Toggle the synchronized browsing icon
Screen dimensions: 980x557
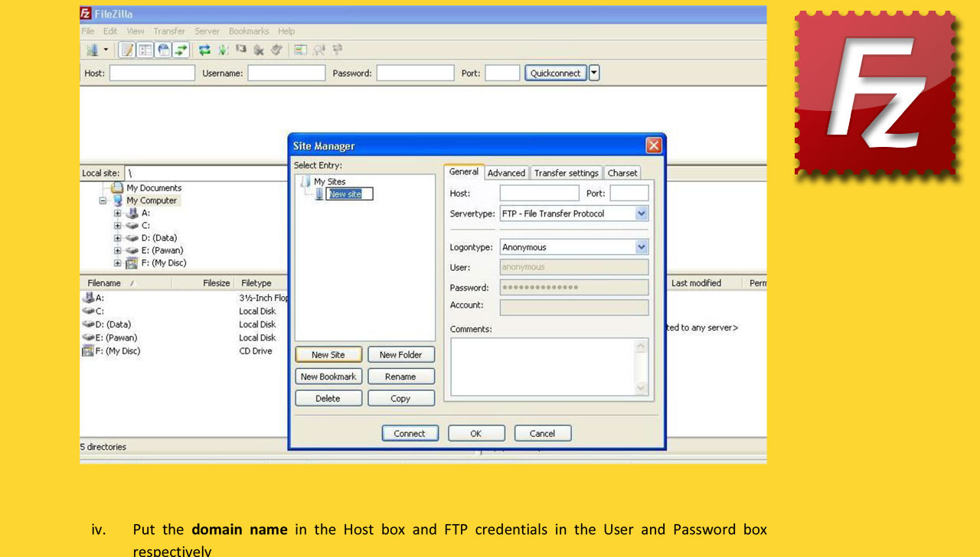tap(337, 50)
